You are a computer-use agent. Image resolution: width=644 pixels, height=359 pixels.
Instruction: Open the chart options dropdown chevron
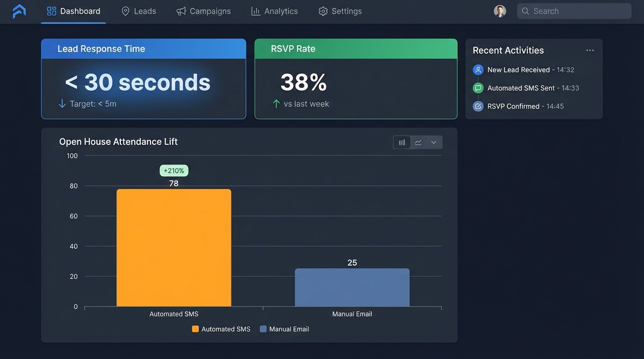(x=433, y=142)
